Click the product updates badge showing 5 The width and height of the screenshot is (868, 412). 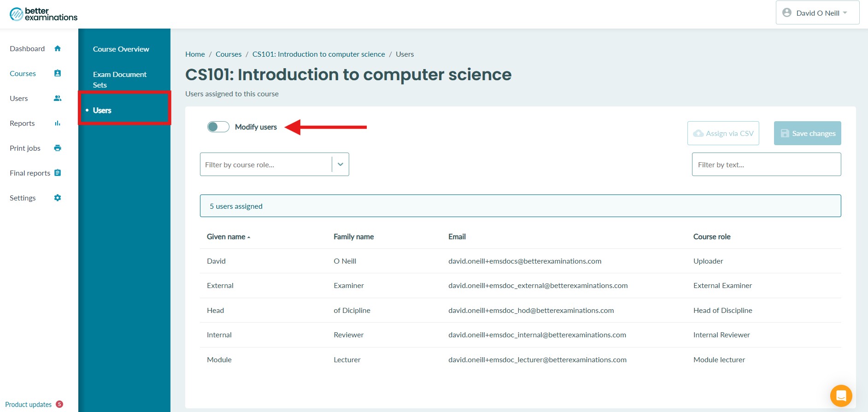(59, 404)
